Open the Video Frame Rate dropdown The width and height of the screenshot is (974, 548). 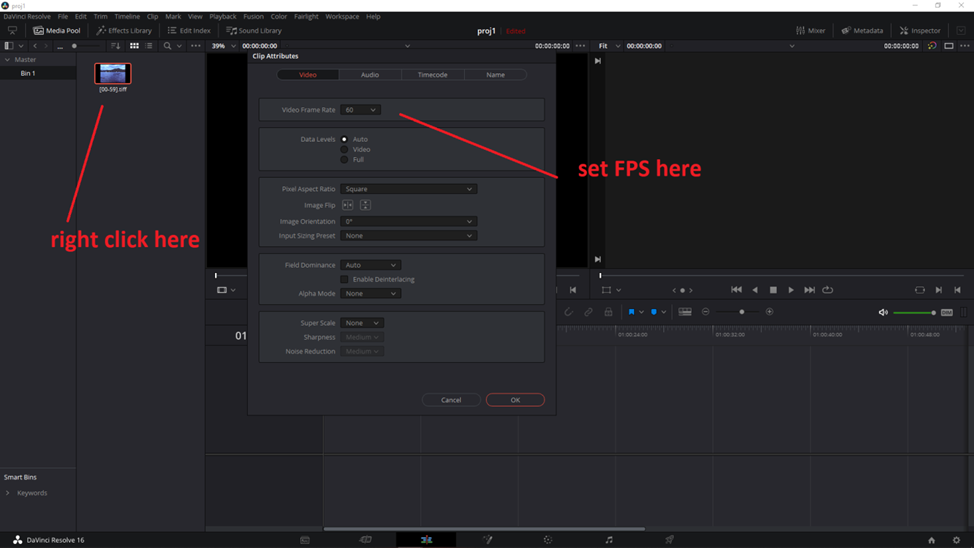(360, 110)
